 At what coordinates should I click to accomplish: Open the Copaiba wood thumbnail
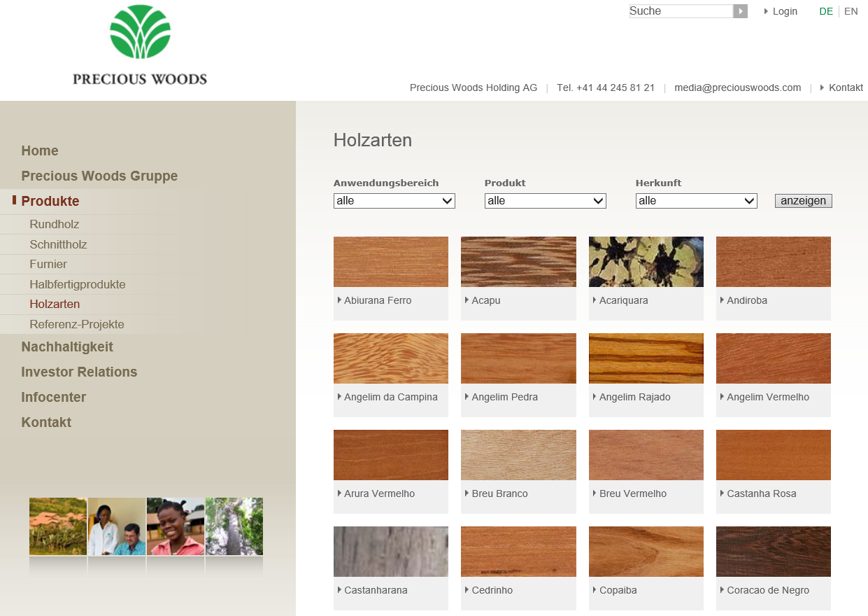click(x=646, y=552)
